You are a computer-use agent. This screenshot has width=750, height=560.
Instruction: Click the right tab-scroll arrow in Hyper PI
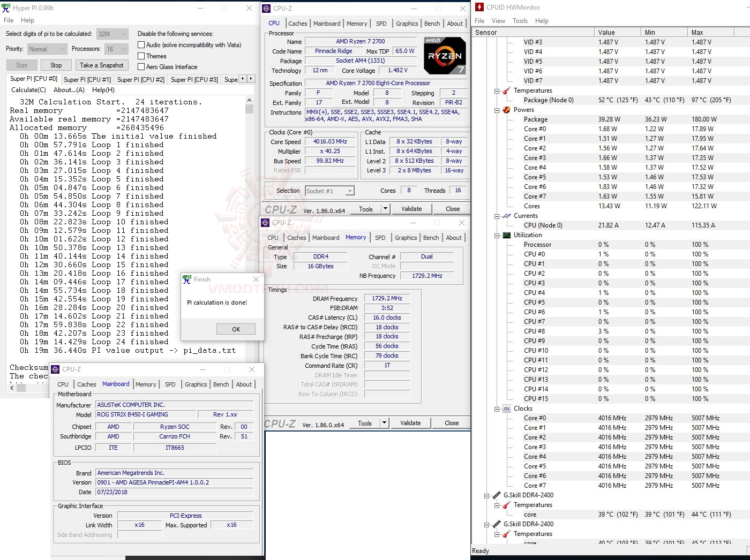[x=250, y=79]
